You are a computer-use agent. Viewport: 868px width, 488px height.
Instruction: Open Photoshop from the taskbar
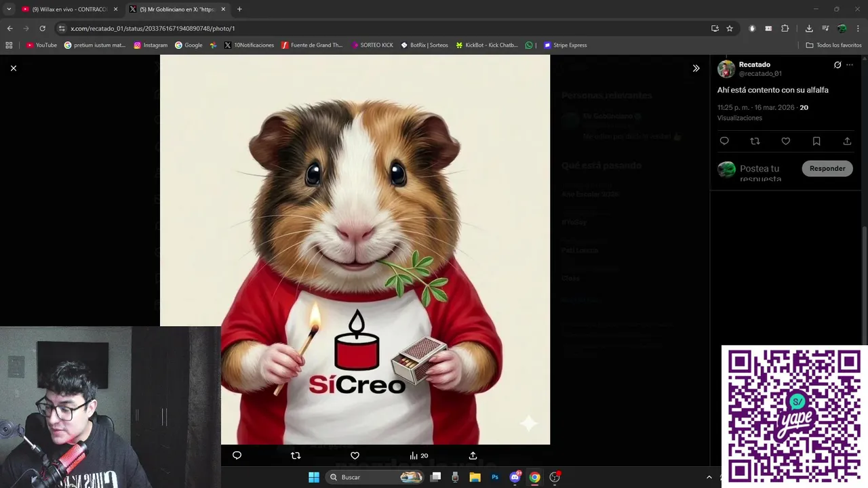(x=495, y=477)
